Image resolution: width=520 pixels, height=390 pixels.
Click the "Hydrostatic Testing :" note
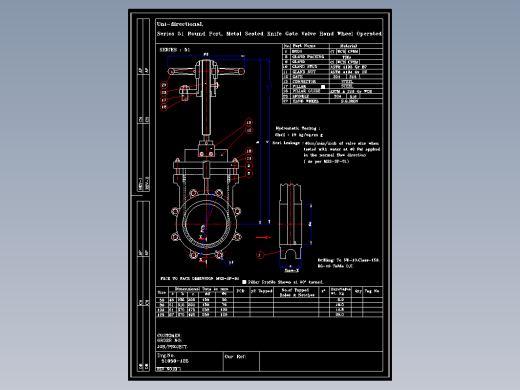click(x=298, y=128)
